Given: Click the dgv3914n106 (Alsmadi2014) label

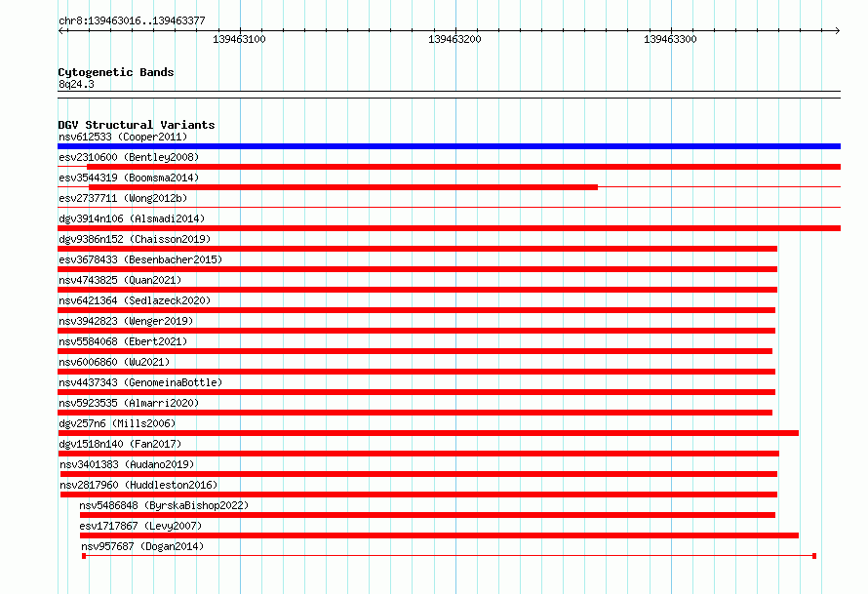Looking at the screenshot, I should [x=132, y=218].
